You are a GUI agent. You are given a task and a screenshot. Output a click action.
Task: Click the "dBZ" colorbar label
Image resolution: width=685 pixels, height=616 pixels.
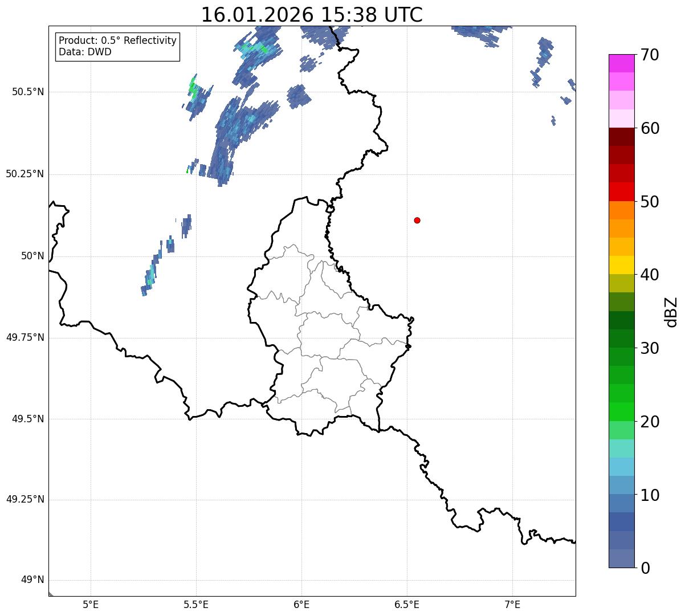(671, 311)
